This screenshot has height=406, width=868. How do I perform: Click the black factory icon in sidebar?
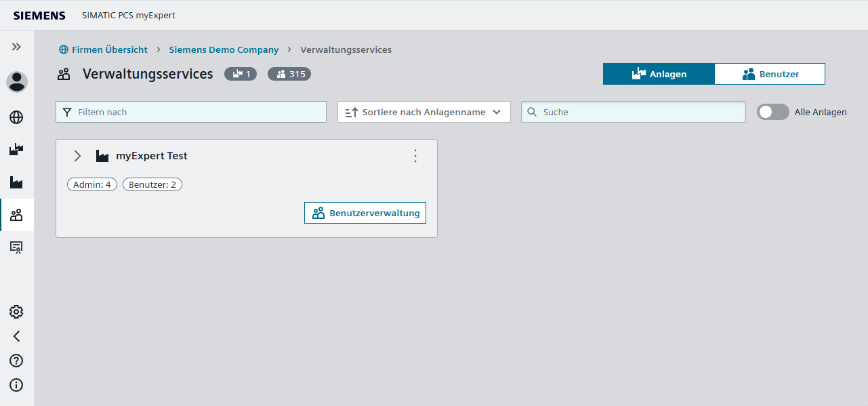(x=16, y=182)
